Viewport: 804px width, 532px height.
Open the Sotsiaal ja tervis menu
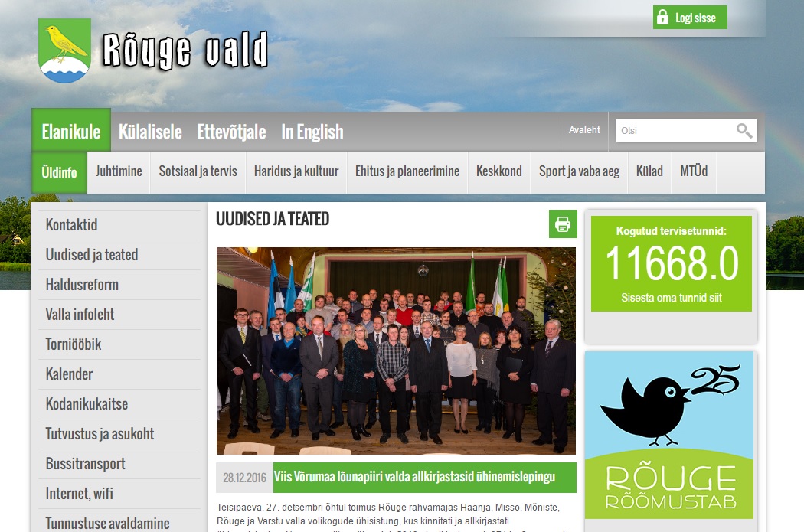[198, 171]
